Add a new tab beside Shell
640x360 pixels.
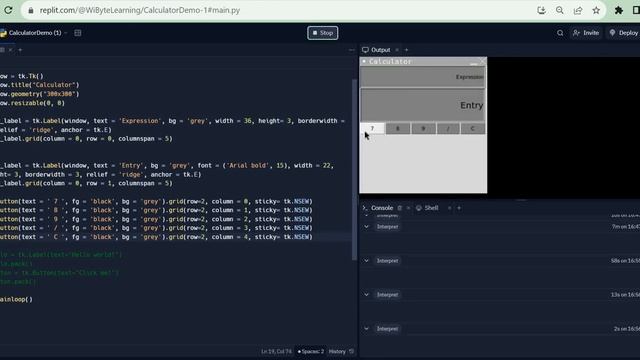tap(459, 208)
